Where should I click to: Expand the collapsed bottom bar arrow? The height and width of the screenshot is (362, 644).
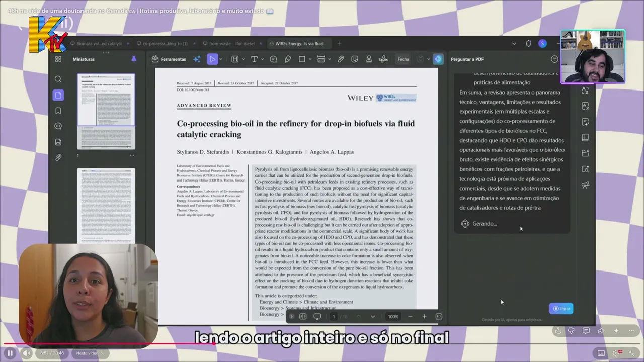(291, 317)
